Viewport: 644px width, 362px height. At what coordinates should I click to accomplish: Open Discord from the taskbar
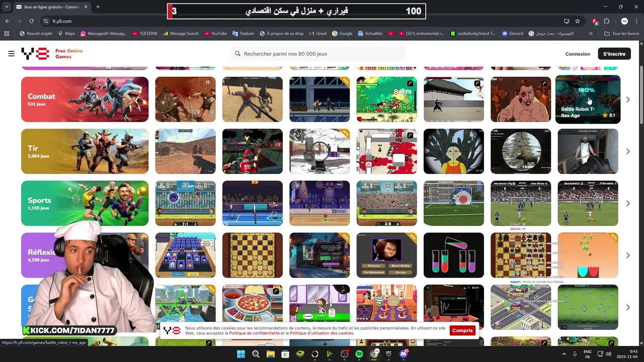click(x=404, y=354)
